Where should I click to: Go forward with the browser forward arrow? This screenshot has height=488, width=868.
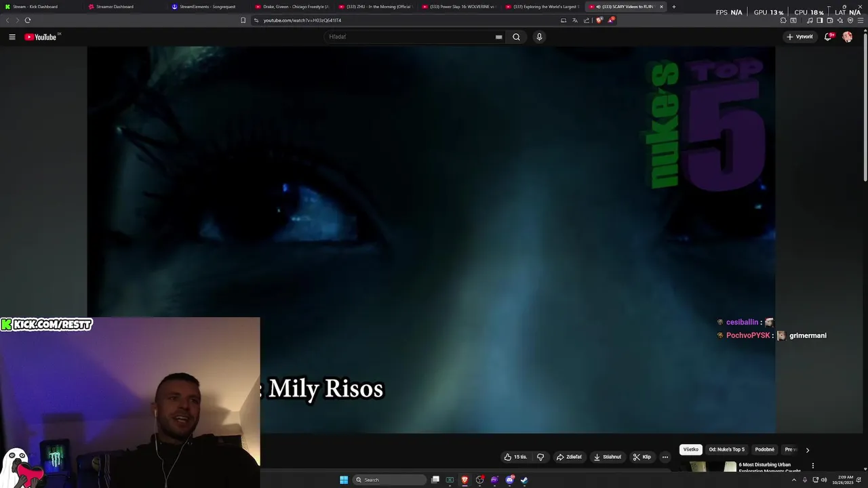click(17, 20)
